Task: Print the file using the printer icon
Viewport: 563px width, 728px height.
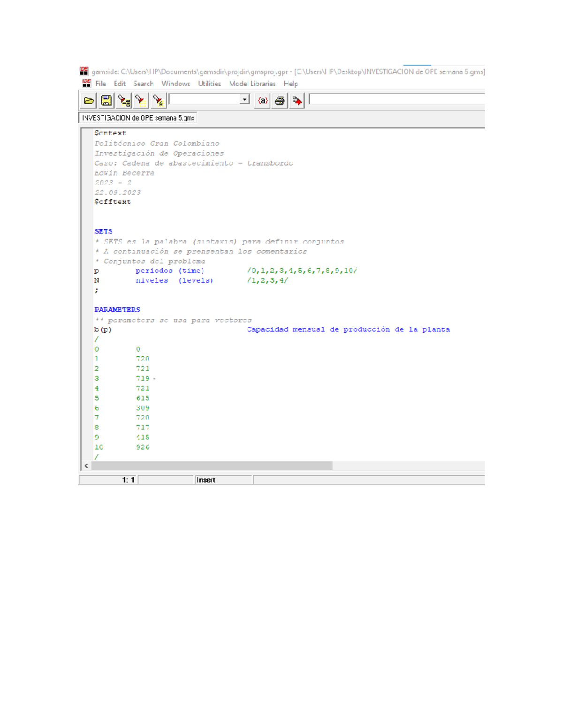Action: point(280,100)
